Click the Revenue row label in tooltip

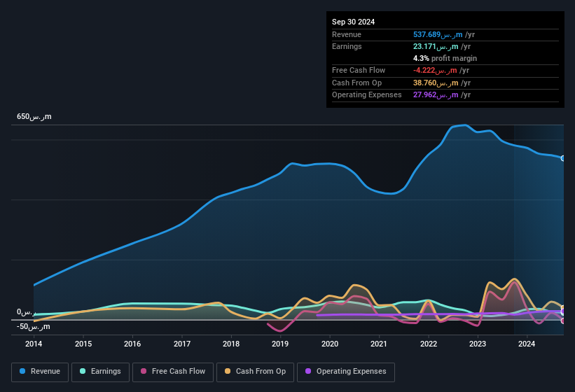347,34
